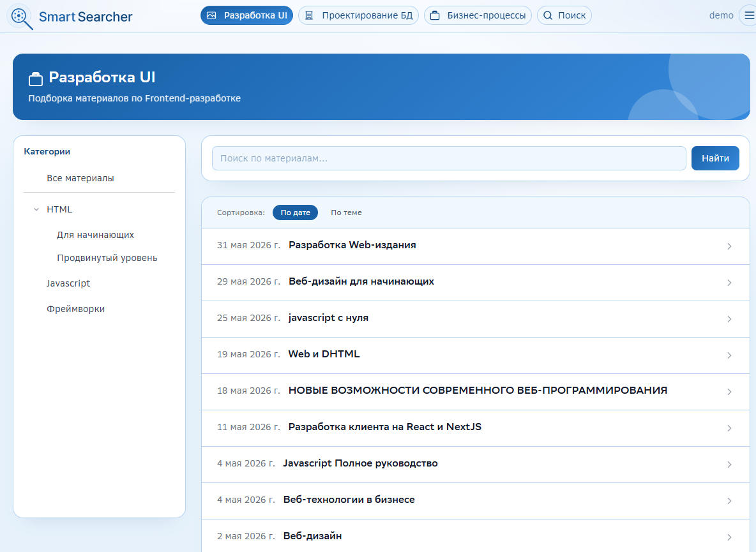Image resolution: width=756 pixels, height=552 pixels.
Task: Click the briefcase icon in the blue banner
Action: click(36, 78)
